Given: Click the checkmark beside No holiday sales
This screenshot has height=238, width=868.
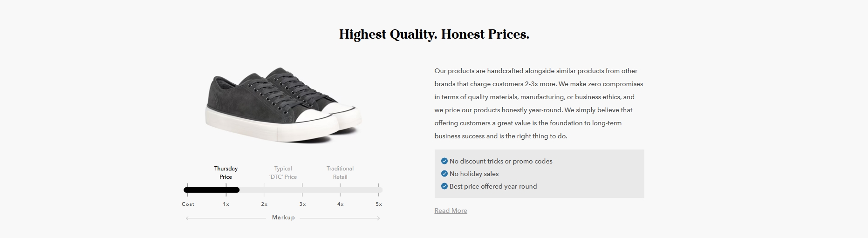Looking at the screenshot, I should click(444, 174).
